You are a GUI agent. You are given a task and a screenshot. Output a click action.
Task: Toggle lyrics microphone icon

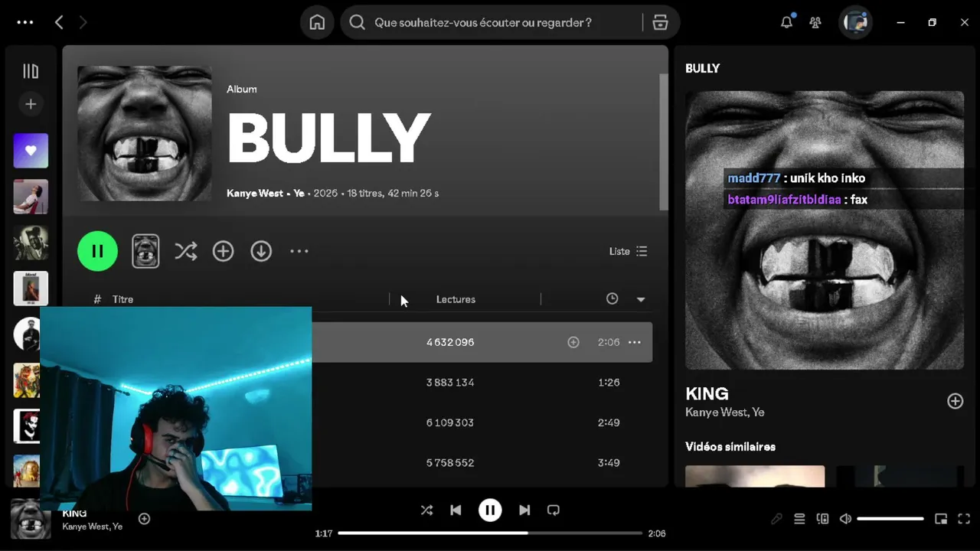point(776,519)
